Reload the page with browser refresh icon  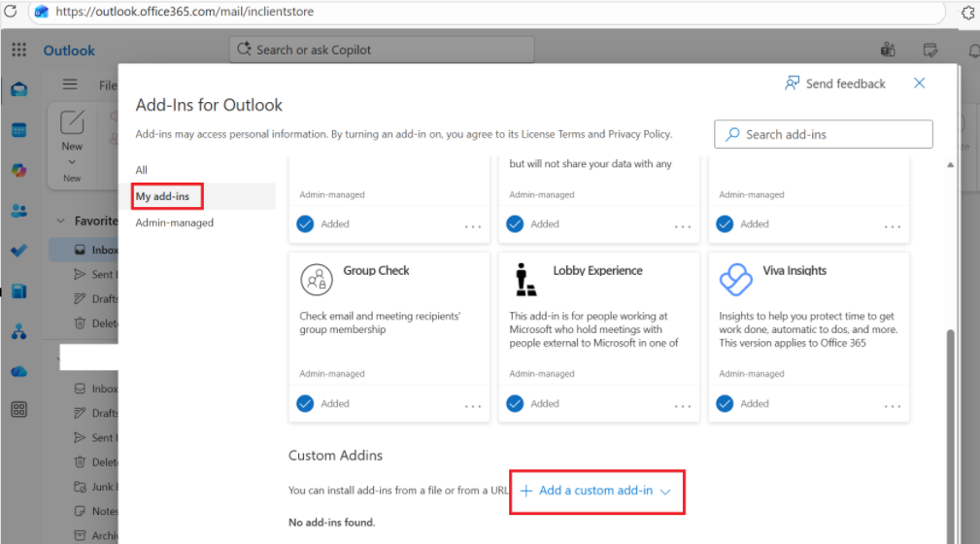[x=11, y=12]
